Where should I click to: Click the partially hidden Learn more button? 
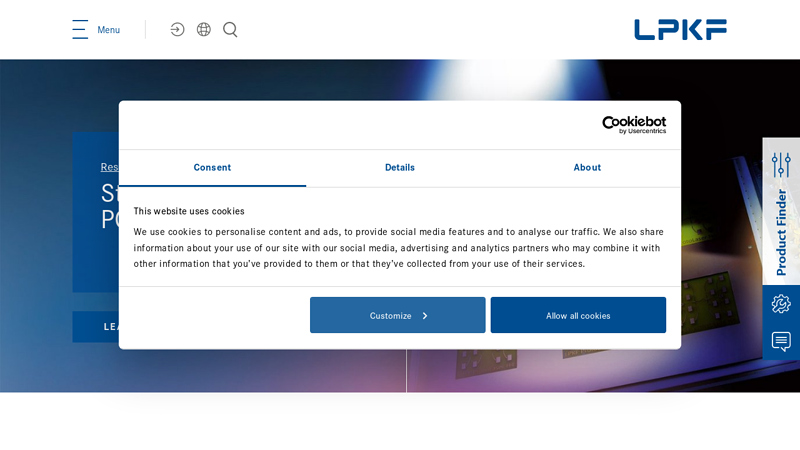pyautogui.click(x=96, y=327)
